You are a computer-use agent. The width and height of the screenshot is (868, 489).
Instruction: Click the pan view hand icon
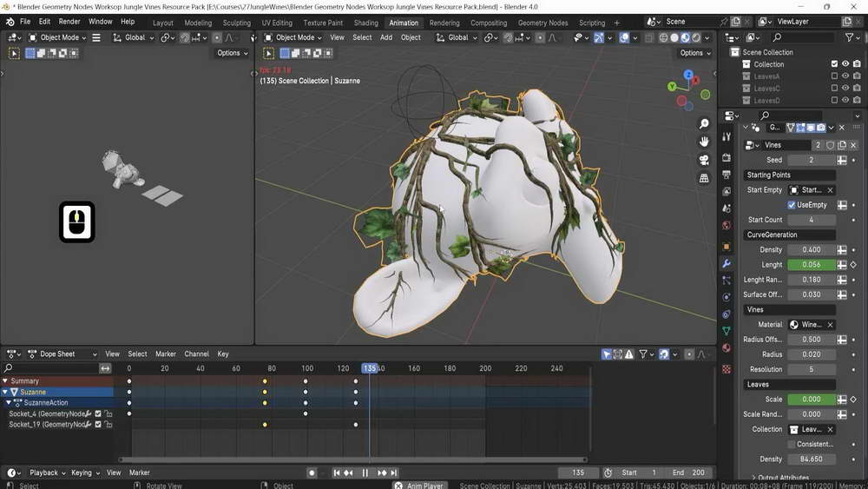704,142
